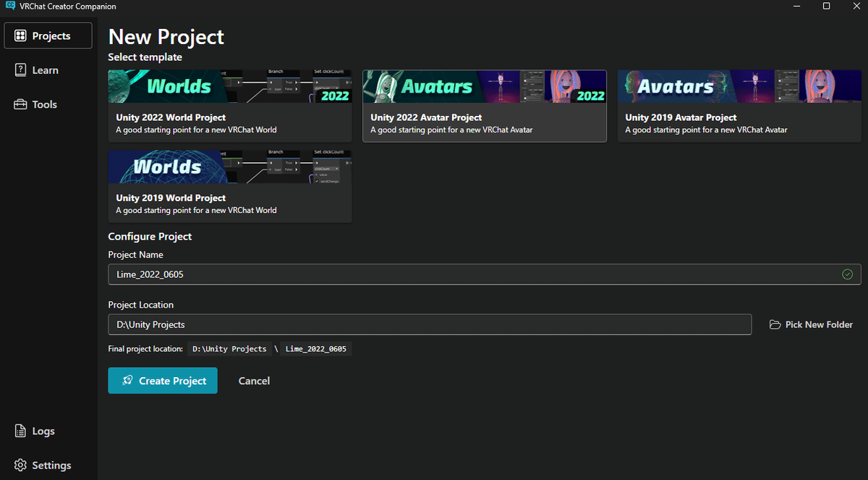Image resolution: width=868 pixels, height=480 pixels.
Task: Click the 'New Project' page title
Action: pos(166,36)
